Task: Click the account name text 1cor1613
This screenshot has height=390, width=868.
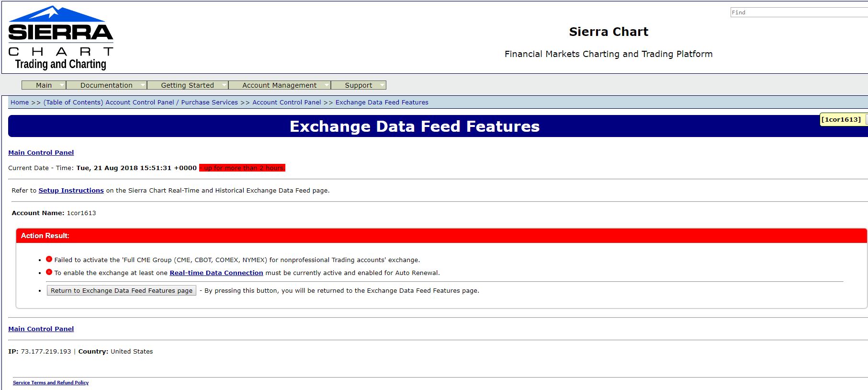Action: point(81,213)
